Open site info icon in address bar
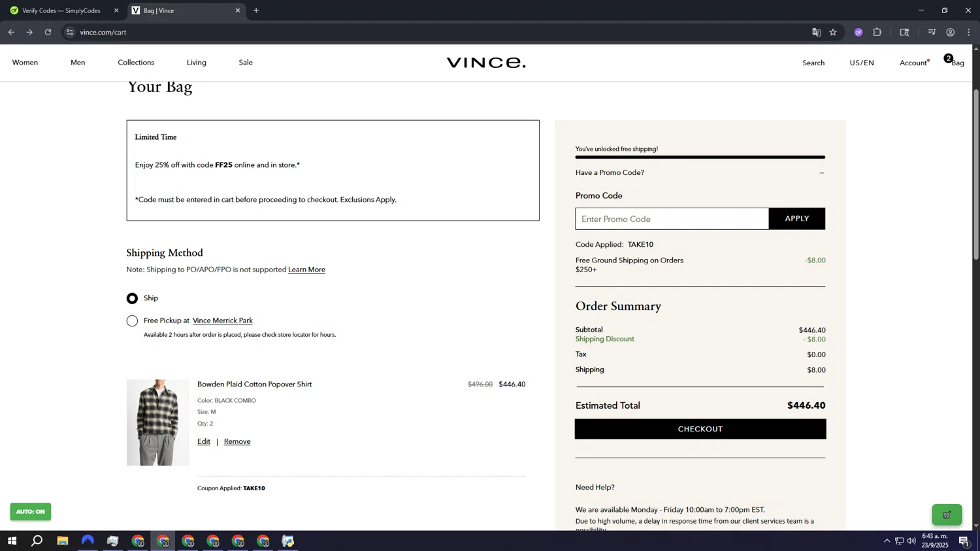This screenshot has width=980, height=551. click(70, 32)
